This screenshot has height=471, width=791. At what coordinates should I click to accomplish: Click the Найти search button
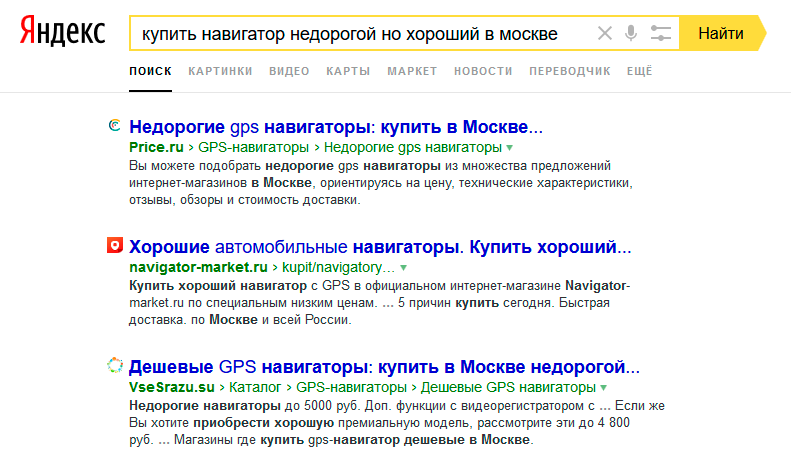coord(722,33)
